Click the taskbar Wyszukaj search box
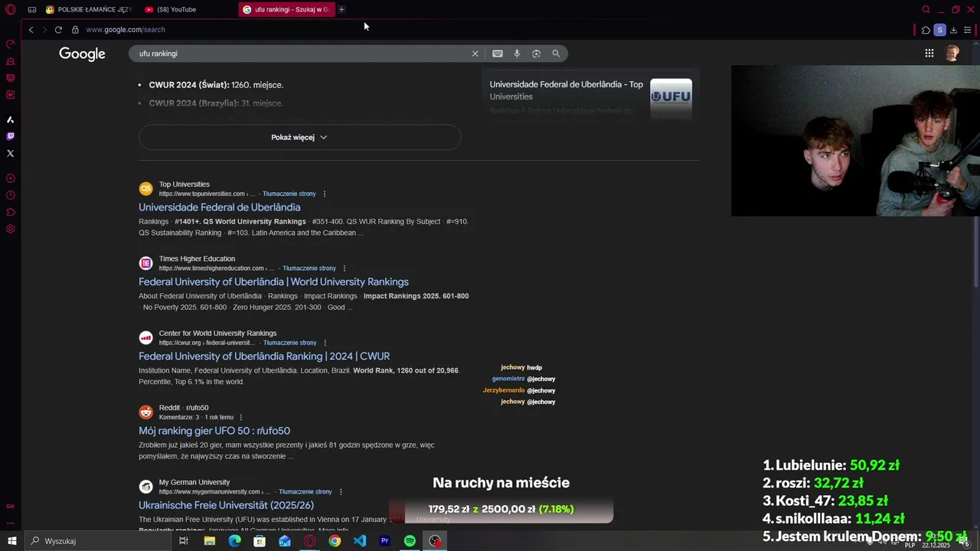Image resolution: width=980 pixels, height=551 pixels. 99,541
